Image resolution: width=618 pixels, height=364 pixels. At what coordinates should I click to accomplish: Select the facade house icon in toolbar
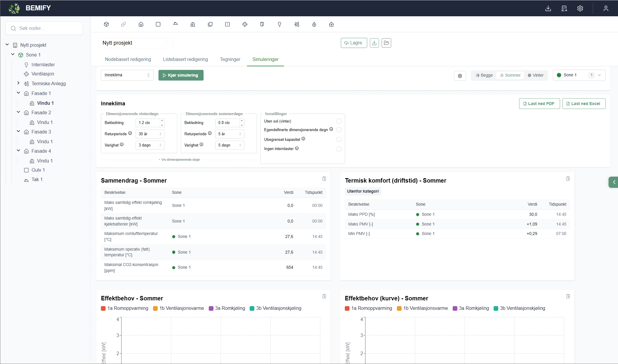(141, 24)
